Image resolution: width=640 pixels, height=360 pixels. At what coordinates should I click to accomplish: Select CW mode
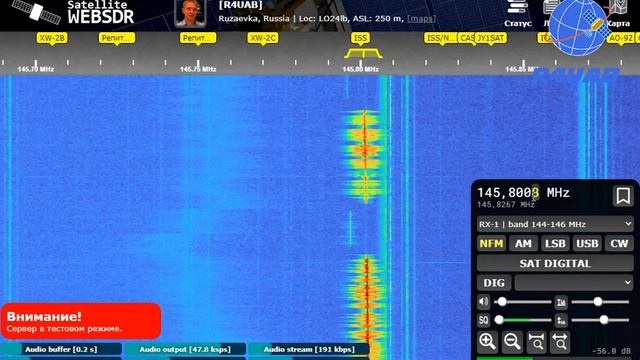[x=619, y=244]
